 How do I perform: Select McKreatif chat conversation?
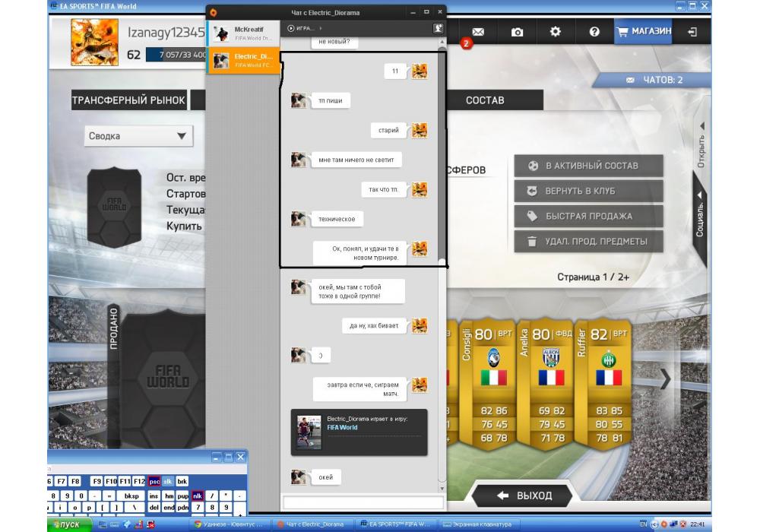click(243, 33)
